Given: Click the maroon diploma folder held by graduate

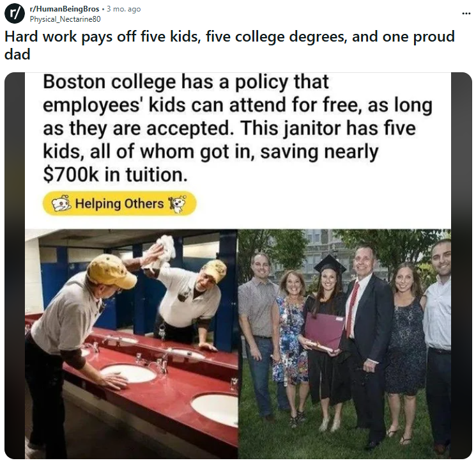Looking at the screenshot, I should click(x=325, y=331).
